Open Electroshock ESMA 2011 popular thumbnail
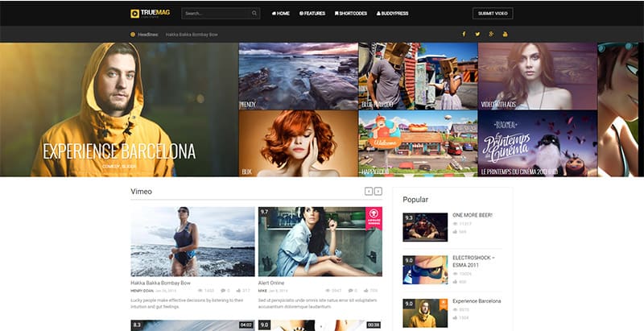The width and height of the screenshot is (644, 331). 425,270
